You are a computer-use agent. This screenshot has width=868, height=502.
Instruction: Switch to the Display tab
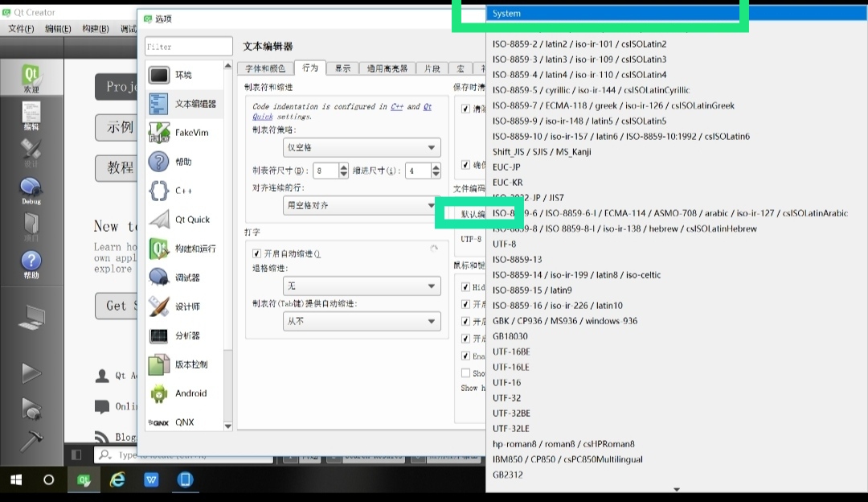pos(342,68)
